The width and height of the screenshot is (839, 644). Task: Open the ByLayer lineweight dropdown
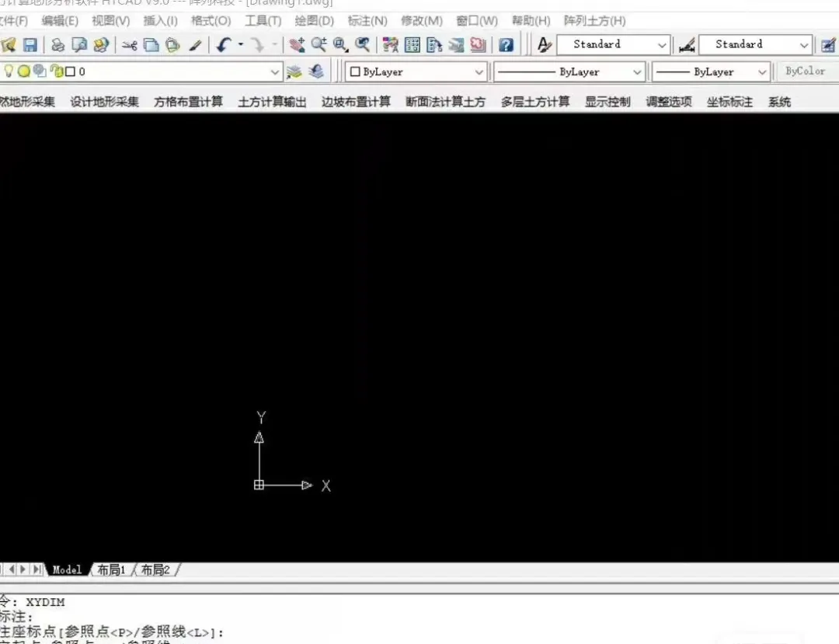(762, 71)
